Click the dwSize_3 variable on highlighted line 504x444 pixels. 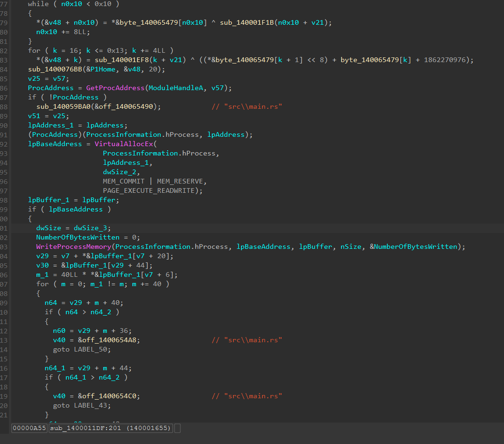(x=90, y=228)
